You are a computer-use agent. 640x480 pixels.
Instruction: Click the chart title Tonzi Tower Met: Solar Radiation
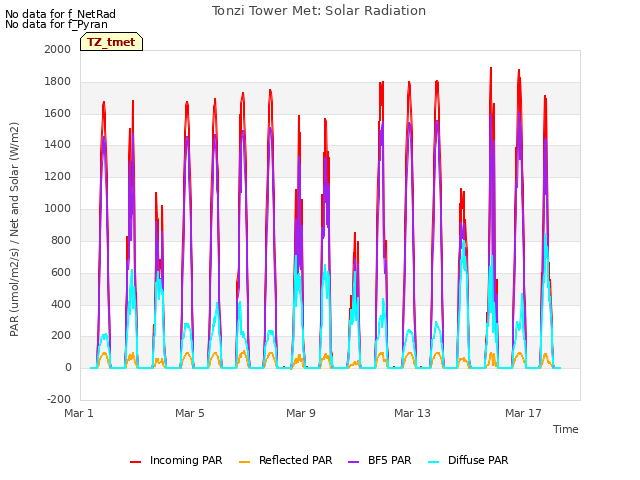tap(319, 11)
